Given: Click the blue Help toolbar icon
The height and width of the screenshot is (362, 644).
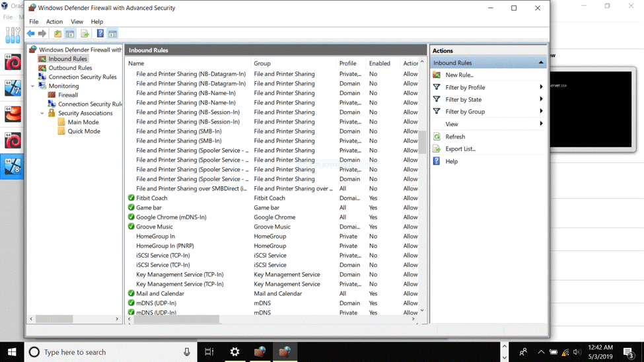Looking at the screenshot, I should click(x=100, y=34).
